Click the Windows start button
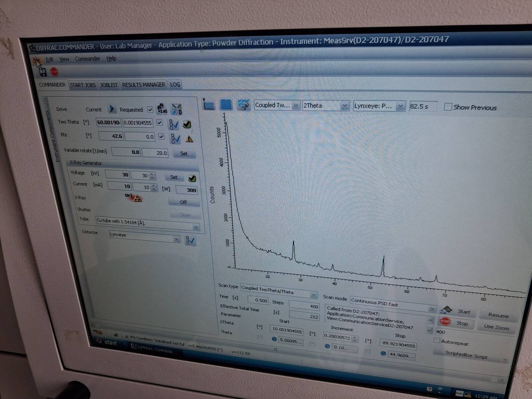This screenshot has width=532, height=399. [x=106, y=343]
